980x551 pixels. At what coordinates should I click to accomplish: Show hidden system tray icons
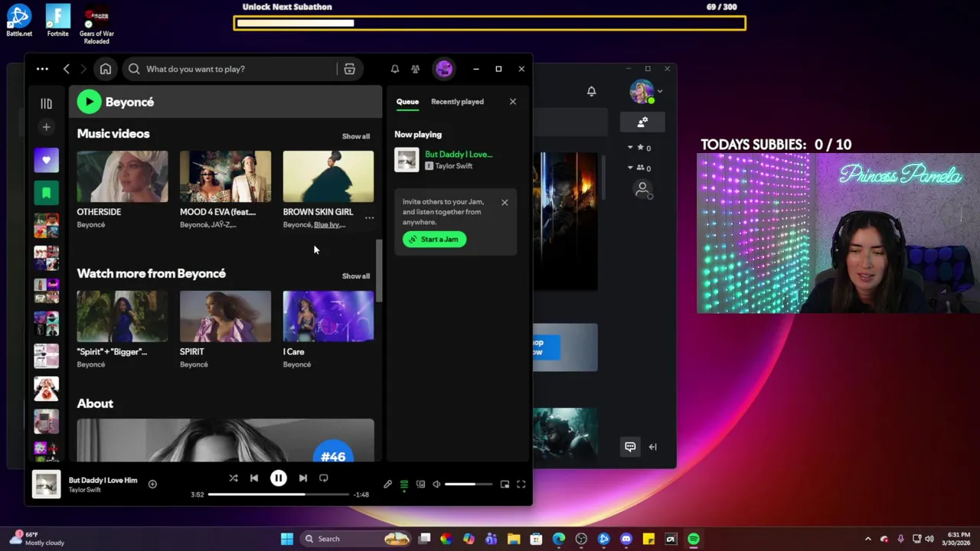click(x=868, y=539)
